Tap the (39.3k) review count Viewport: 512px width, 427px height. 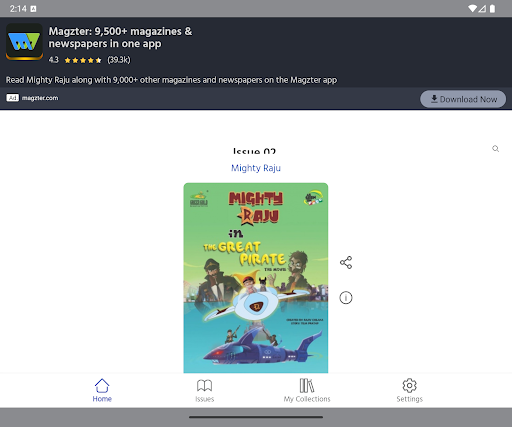[x=119, y=60]
